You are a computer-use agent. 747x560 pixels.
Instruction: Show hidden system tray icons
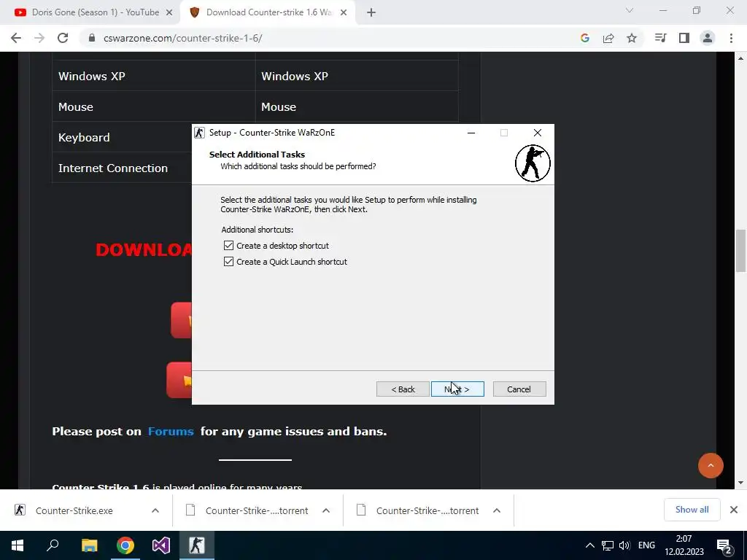589,545
